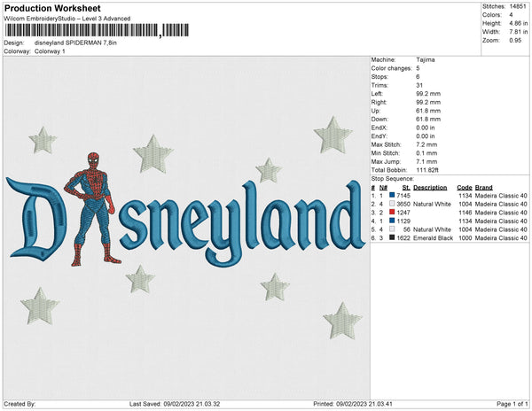Image resolution: width=532 pixels, height=411 pixels.
Task: Click the Colors value 4
Action: click(x=511, y=15)
